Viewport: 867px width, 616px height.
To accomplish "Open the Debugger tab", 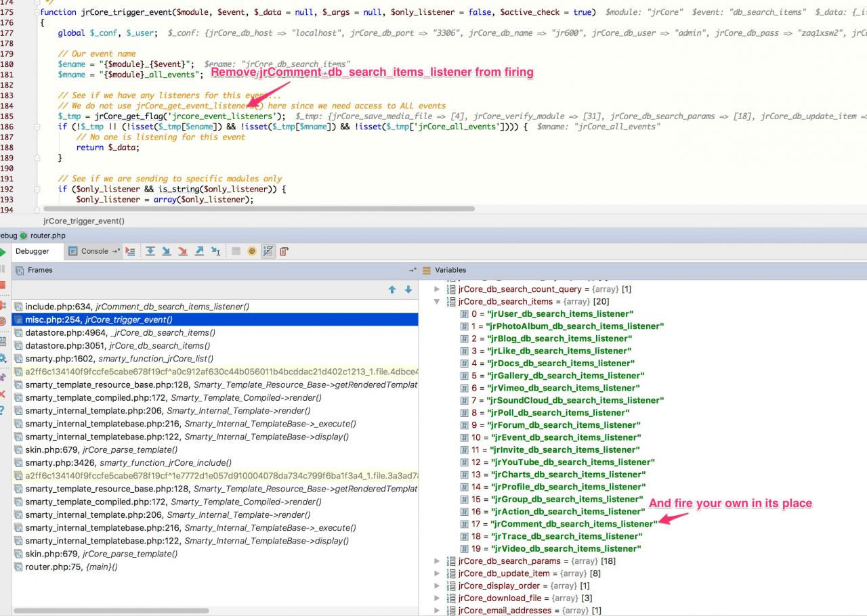I will click(33, 251).
